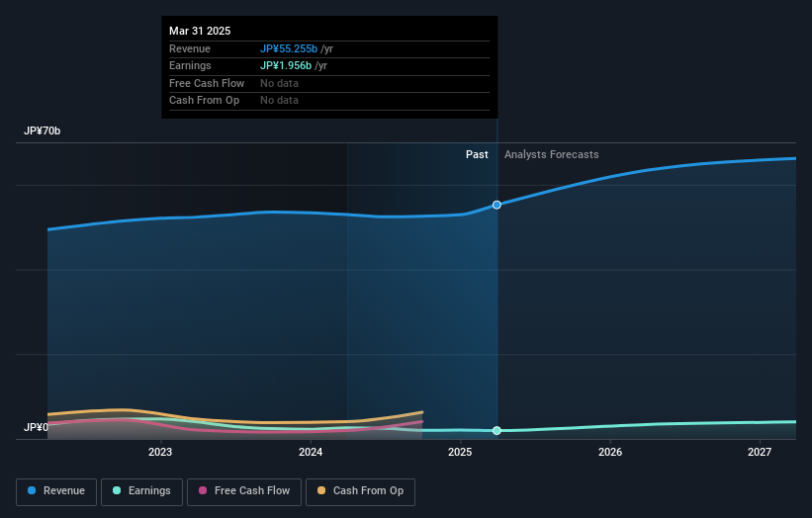812x518 pixels.
Task: Toggle the Earnings legend button
Action: 141,491
